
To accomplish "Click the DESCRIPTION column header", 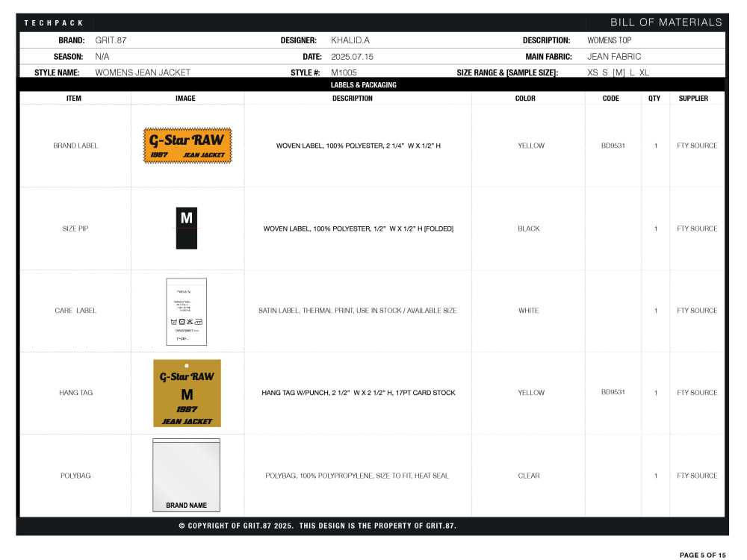I will [x=353, y=98].
